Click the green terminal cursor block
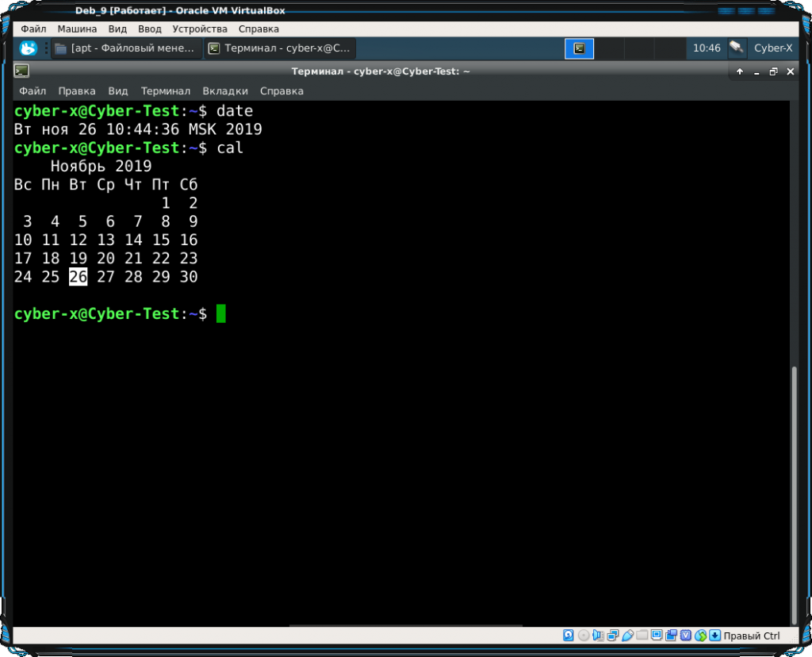 click(221, 313)
